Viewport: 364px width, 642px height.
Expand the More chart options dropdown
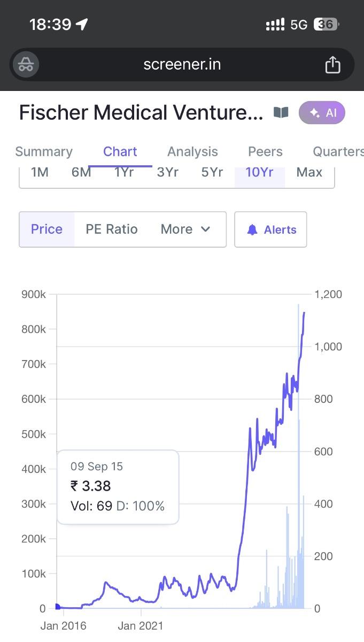[x=185, y=230]
